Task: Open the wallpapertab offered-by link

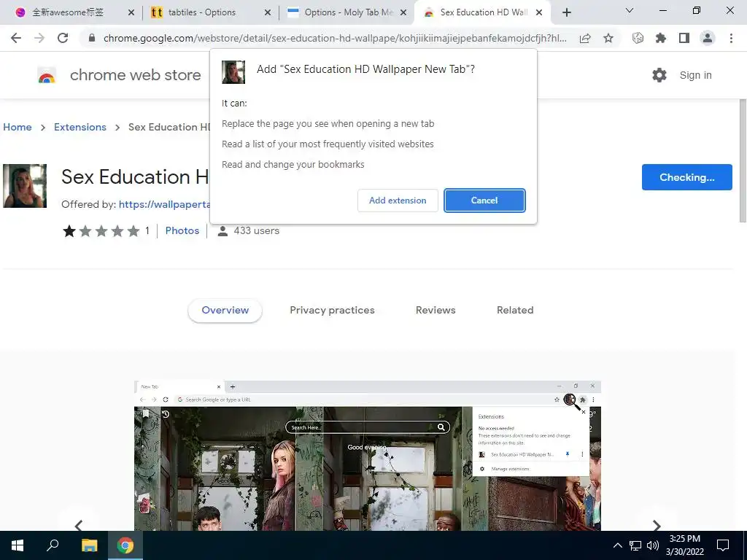Action: click(164, 204)
